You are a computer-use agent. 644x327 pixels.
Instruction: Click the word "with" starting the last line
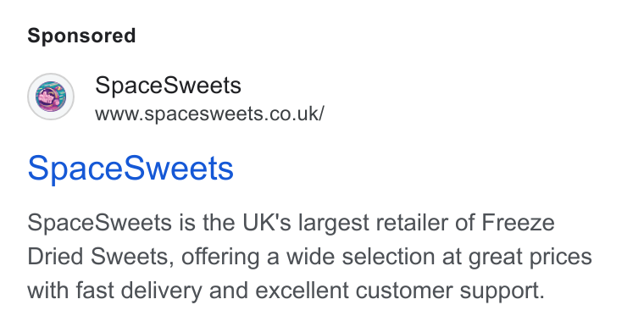48,290
